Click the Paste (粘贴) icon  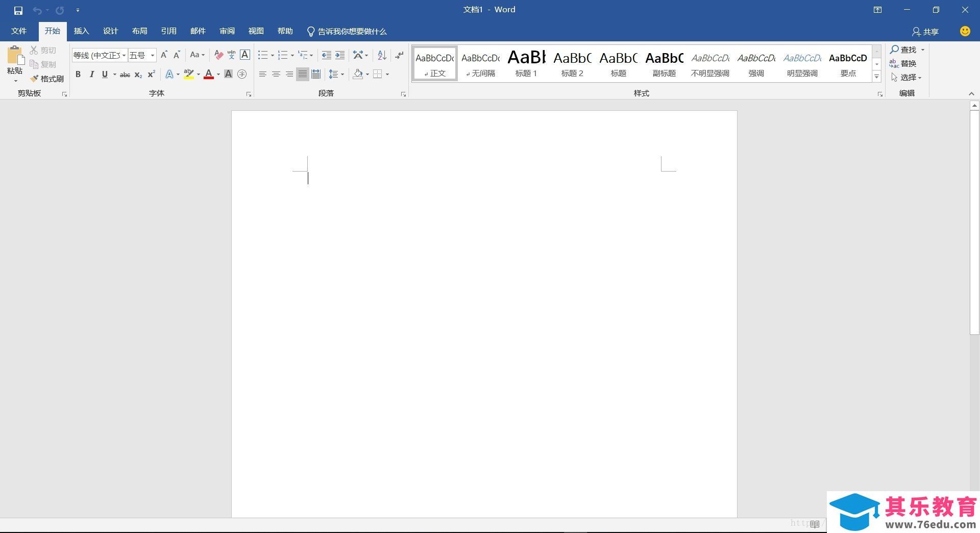click(x=15, y=55)
